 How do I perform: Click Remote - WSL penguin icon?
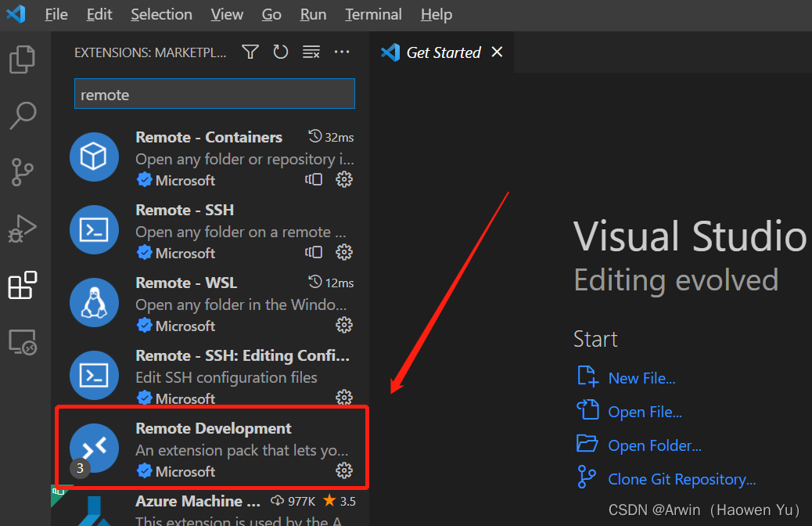[x=94, y=303]
